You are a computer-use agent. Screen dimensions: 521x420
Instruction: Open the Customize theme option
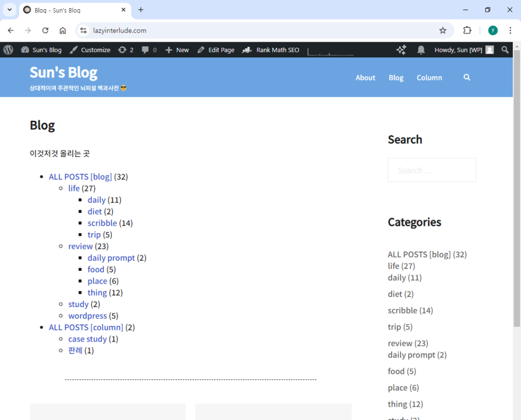click(x=90, y=50)
